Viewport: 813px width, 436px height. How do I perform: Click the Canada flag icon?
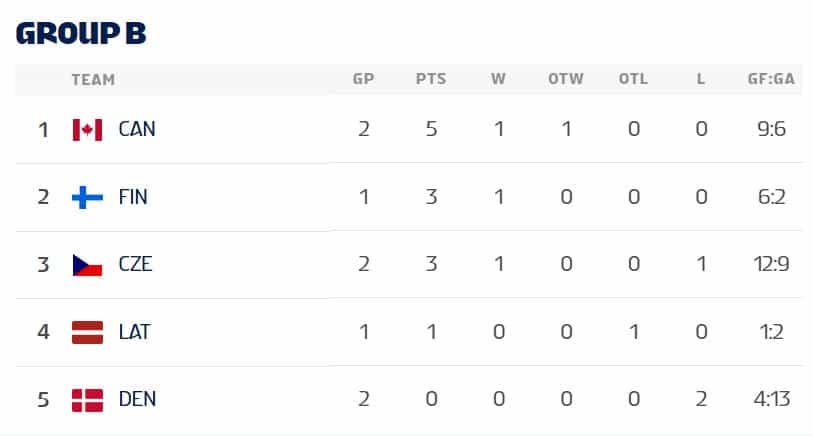click(x=88, y=129)
